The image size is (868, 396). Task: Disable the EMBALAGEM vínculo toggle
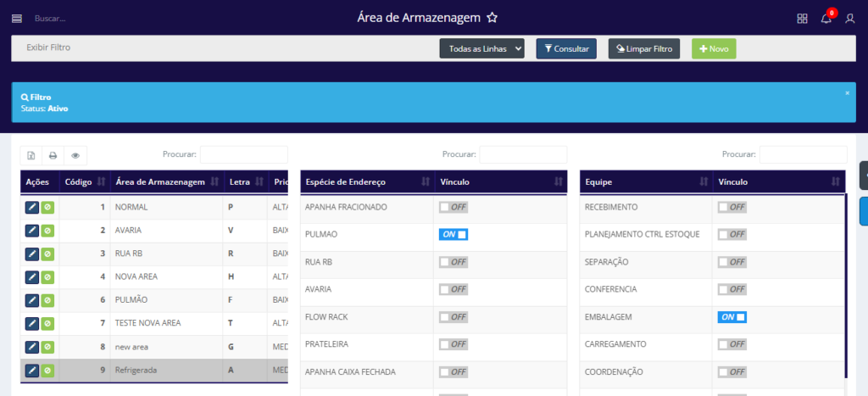pyautogui.click(x=732, y=317)
